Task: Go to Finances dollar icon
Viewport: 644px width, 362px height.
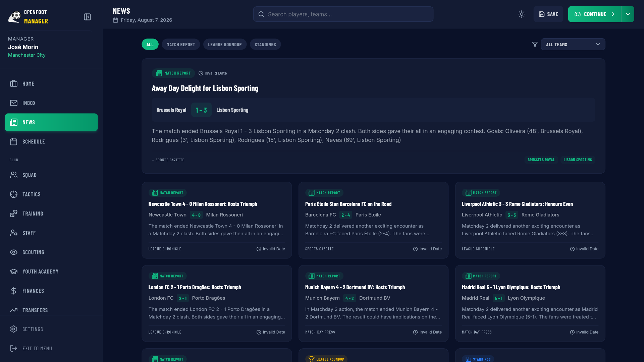Action: click(14, 291)
